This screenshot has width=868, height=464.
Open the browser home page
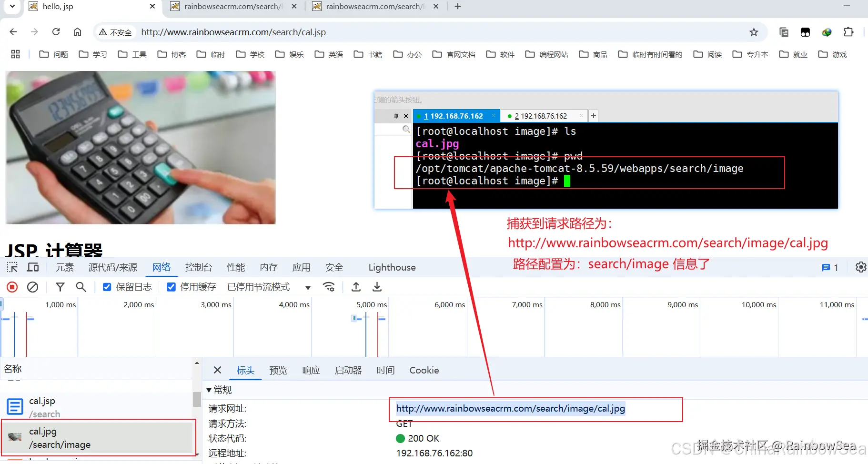point(77,32)
